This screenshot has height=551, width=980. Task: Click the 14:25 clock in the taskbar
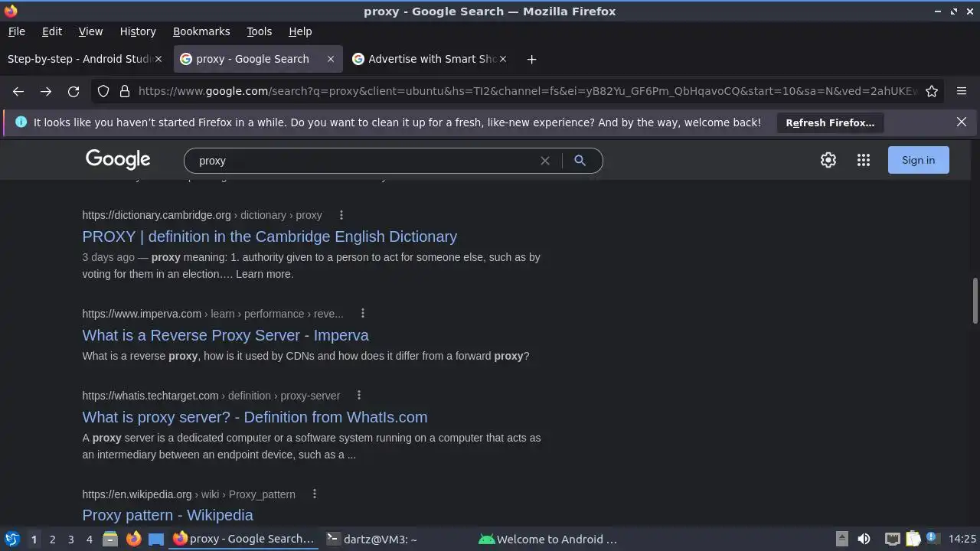(x=962, y=540)
